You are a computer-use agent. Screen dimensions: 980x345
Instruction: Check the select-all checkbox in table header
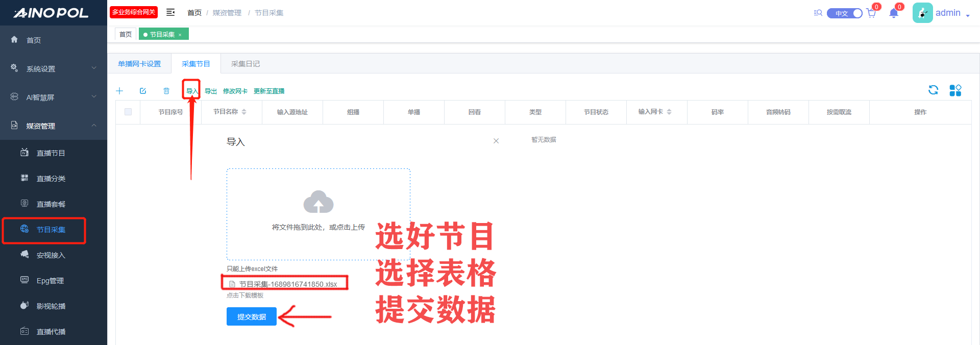click(x=128, y=112)
